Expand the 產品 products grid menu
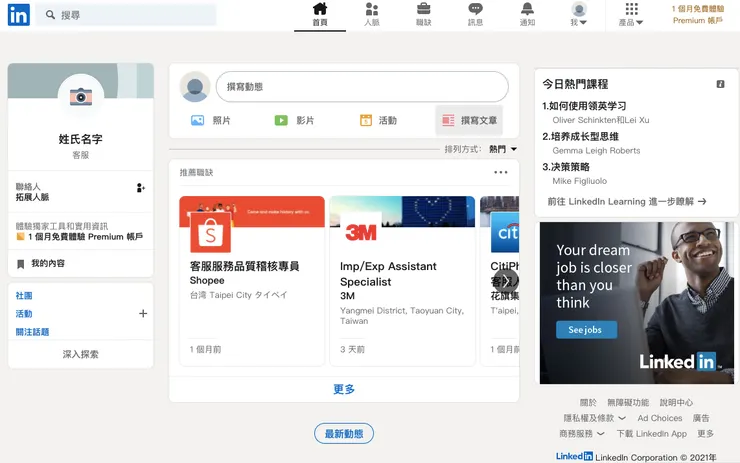This screenshot has height=463, width=740. [631, 14]
